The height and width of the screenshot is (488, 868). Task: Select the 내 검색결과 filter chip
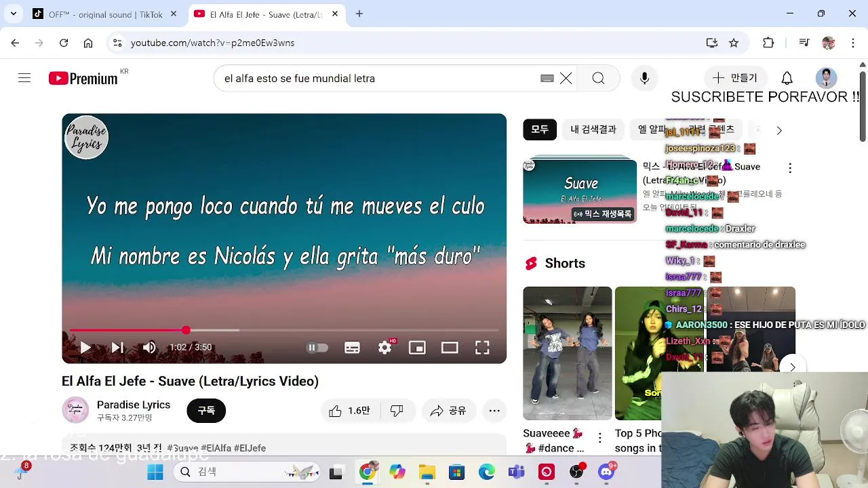click(593, 129)
